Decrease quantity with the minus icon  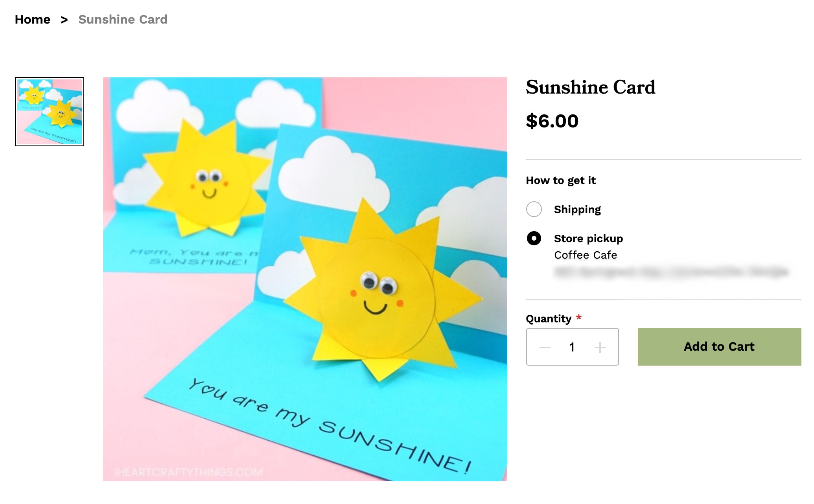545,348
